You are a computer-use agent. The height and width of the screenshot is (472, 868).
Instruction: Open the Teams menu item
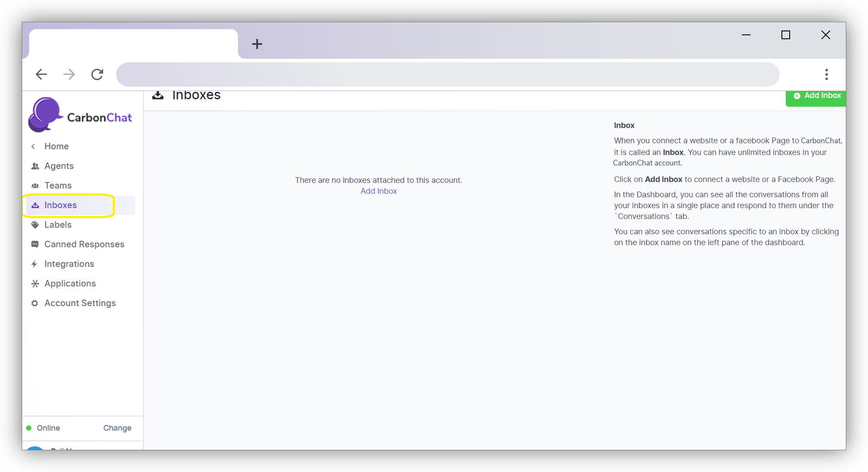(58, 185)
